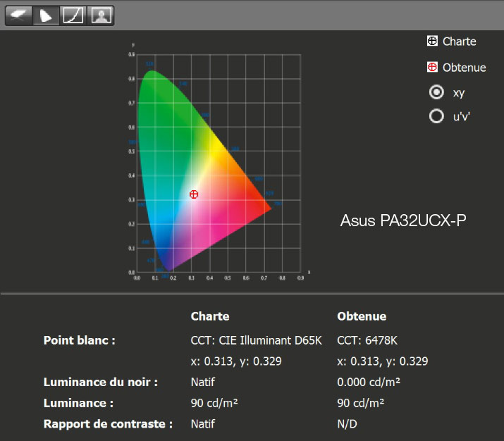Click the red Obtenue legend icon
504x441 pixels.
pyautogui.click(x=432, y=67)
